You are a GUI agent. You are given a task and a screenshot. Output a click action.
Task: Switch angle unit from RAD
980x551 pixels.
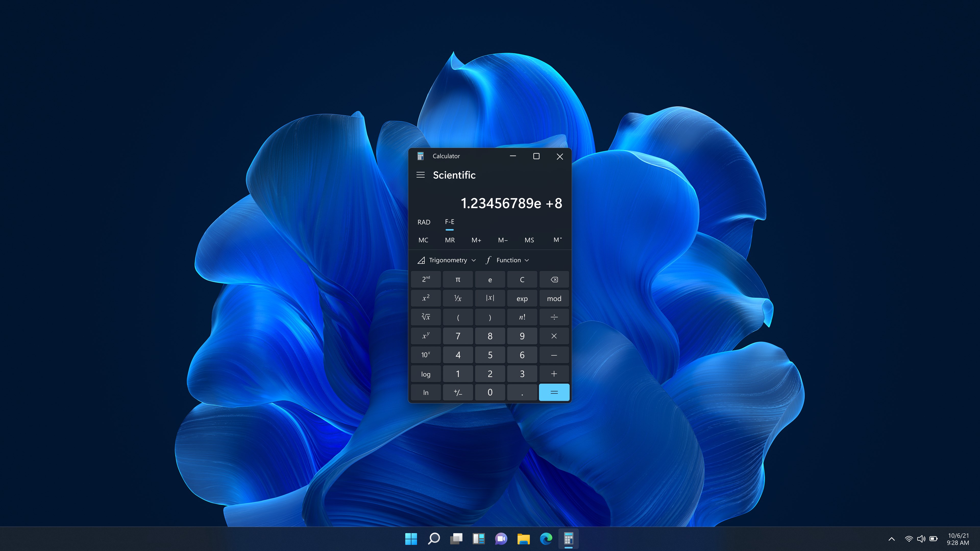[424, 222]
